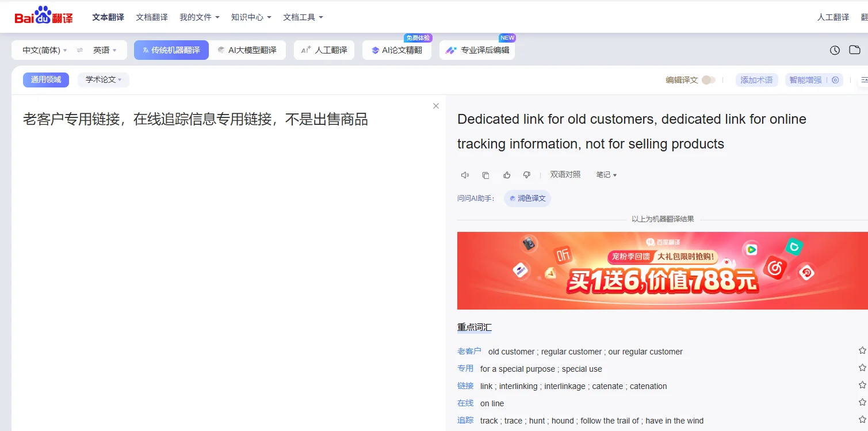Expand the 我的文件 menu

point(200,17)
